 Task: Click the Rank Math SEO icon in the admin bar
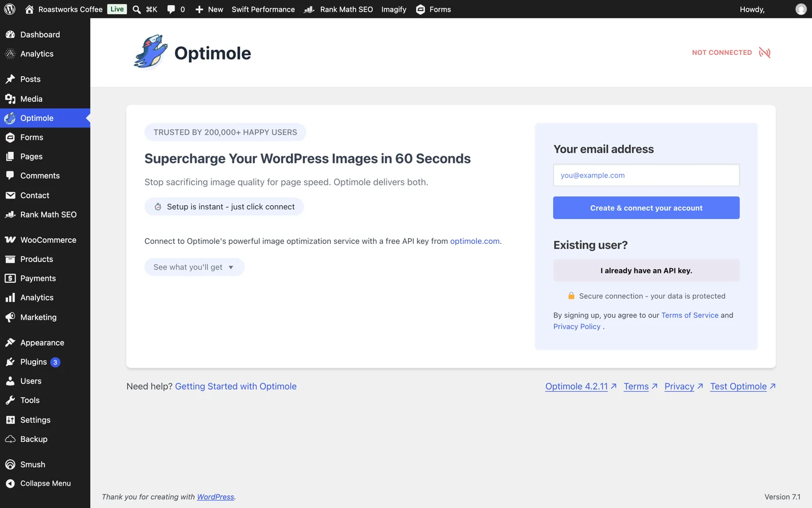[x=309, y=9]
